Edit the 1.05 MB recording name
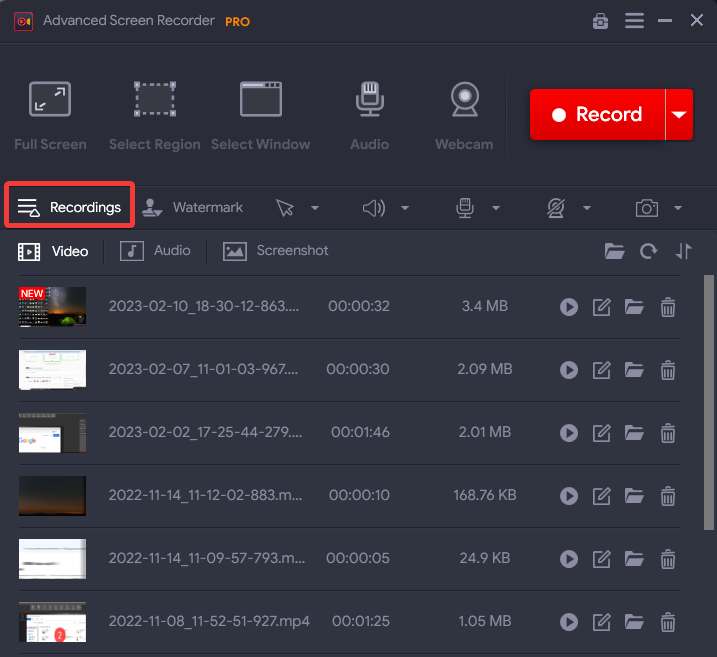Image resolution: width=717 pixels, height=657 pixels. click(601, 622)
